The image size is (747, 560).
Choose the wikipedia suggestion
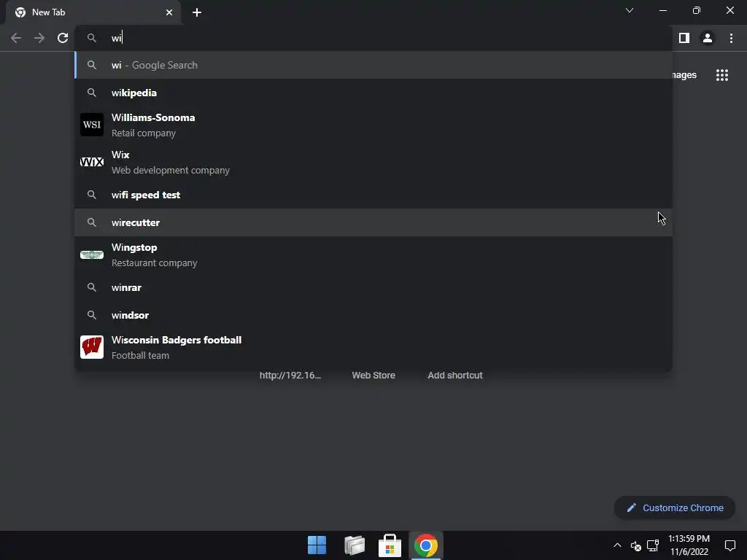coord(373,93)
